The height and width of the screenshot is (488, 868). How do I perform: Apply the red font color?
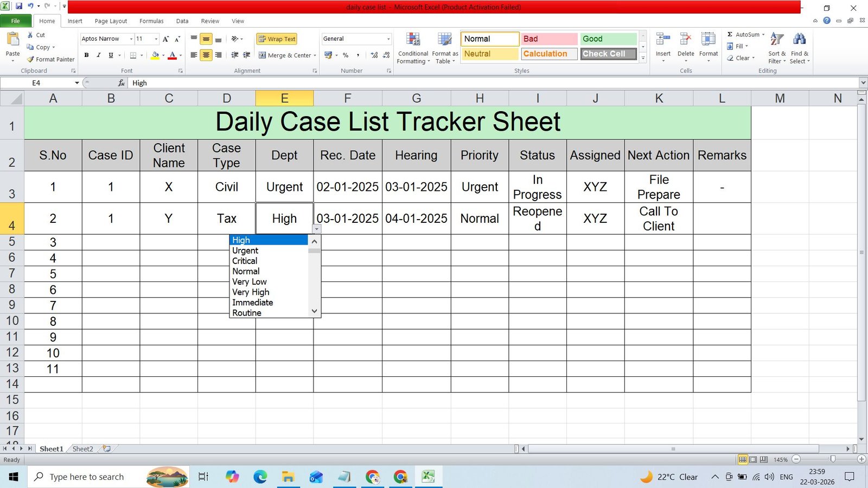[x=172, y=55]
